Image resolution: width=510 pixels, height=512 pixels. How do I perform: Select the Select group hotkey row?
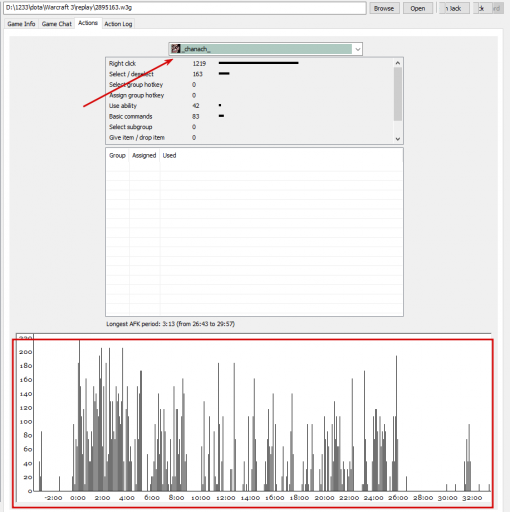click(250, 85)
